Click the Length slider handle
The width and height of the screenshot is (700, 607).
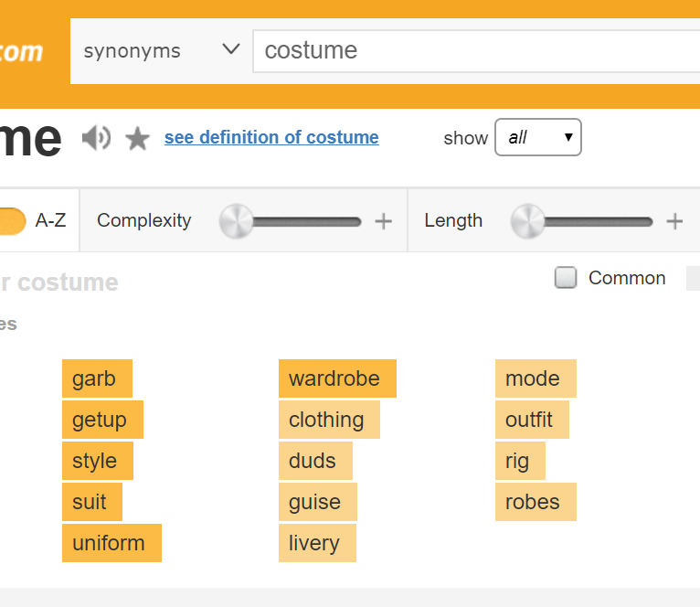[x=527, y=221]
